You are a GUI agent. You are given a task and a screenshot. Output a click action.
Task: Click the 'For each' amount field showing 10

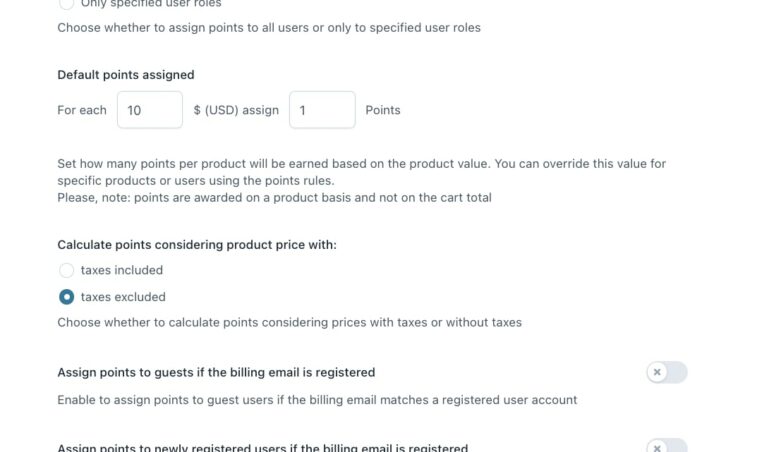[149, 110]
